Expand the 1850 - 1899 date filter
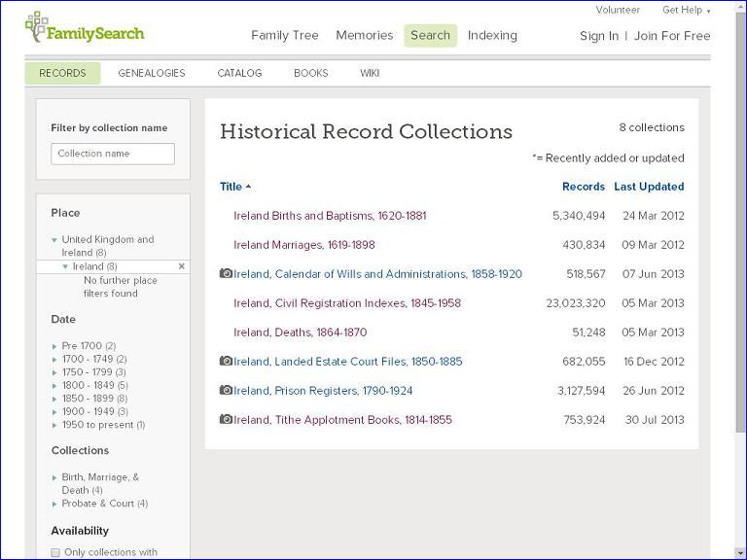Viewport: 747px width, 560px height. click(x=54, y=399)
